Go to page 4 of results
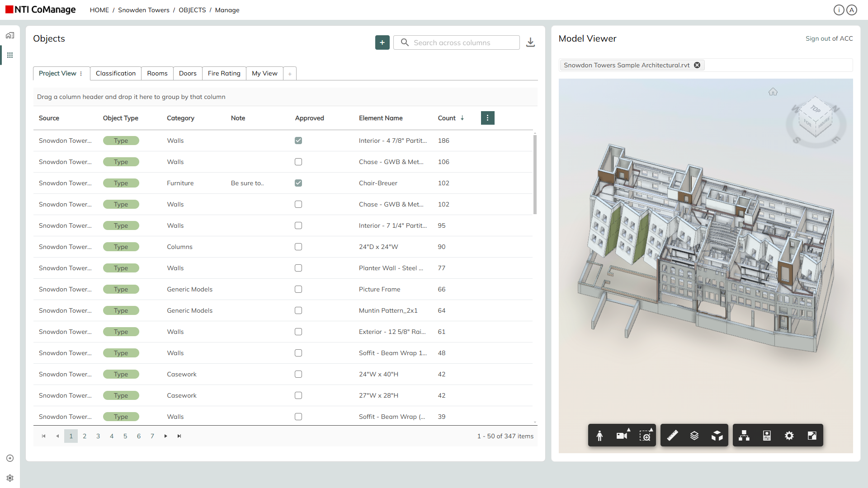This screenshot has height=488, width=868. click(112, 436)
